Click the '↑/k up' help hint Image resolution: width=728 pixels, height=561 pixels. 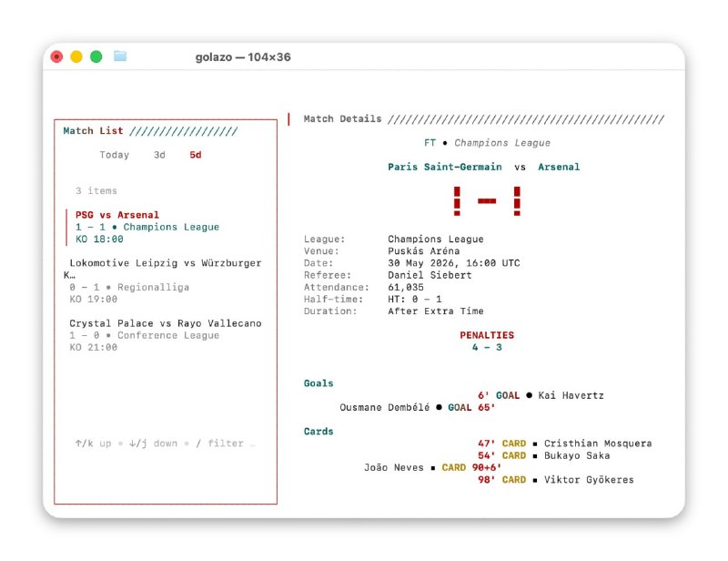click(94, 444)
